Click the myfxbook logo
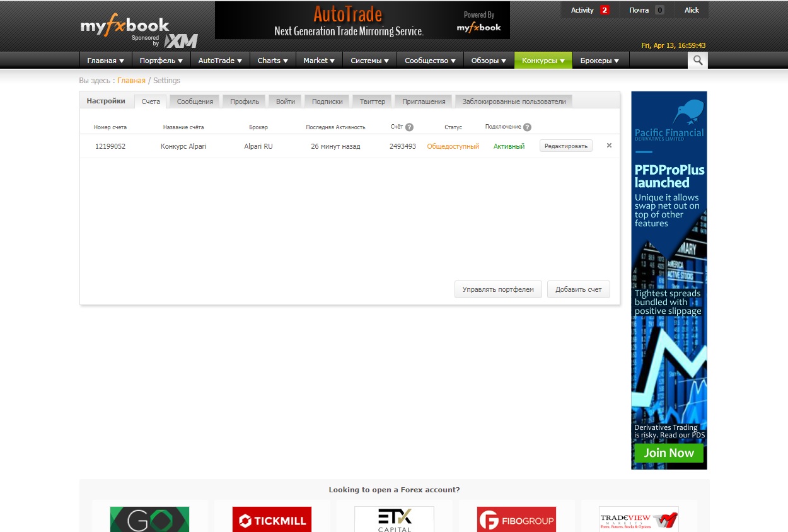Viewport: 788px width, 532px height. [125, 26]
